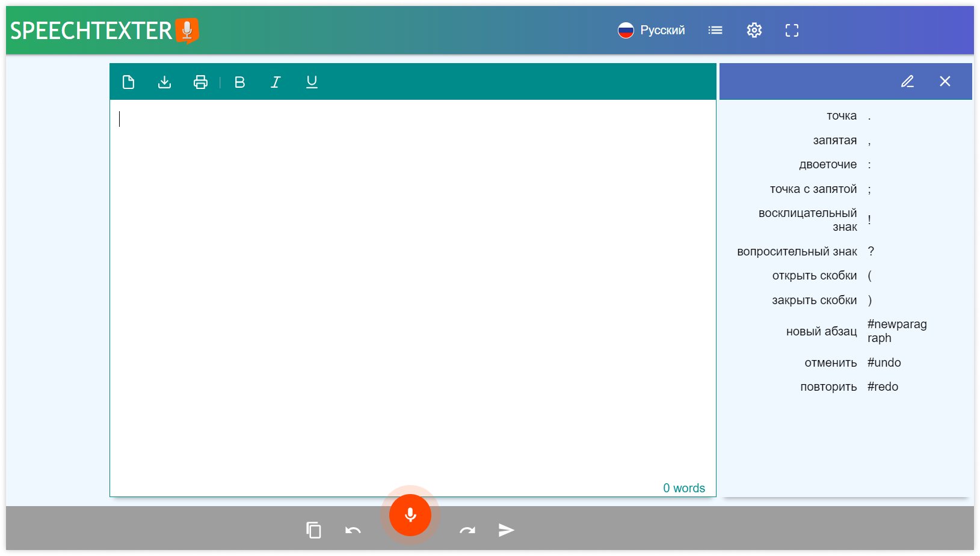Toggle bold text formatting
Viewport: 980px width, 556px height.
pyautogui.click(x=239, y=82)
